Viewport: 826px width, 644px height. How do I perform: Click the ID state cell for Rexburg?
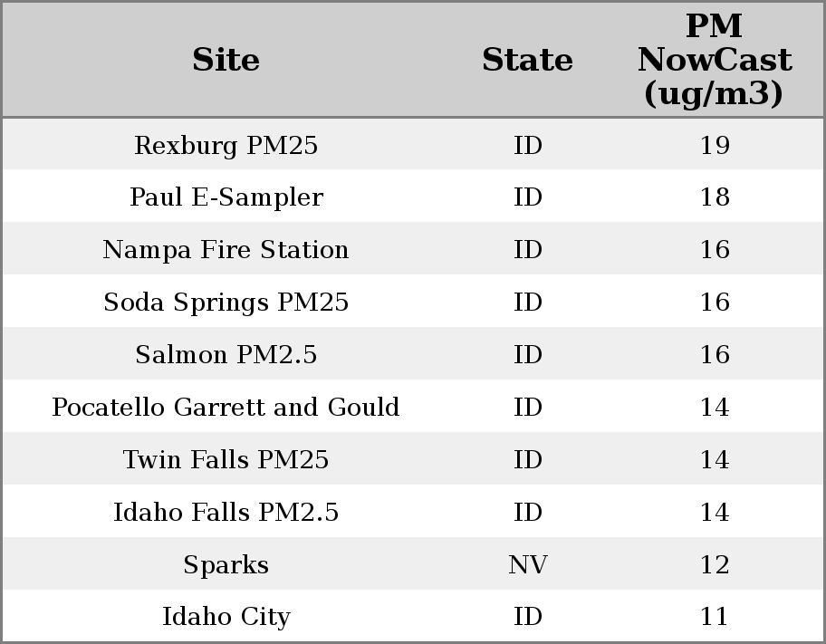(527, 145)
